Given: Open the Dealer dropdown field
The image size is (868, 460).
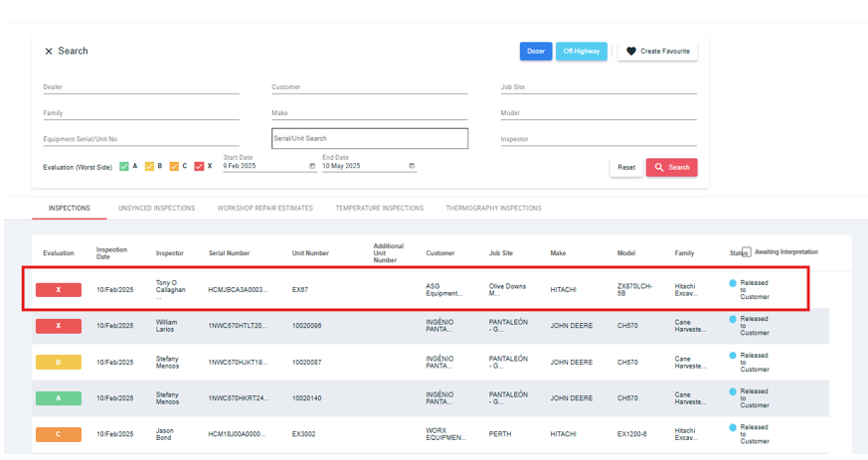Looking at the screenshot, I should (140, 87).
